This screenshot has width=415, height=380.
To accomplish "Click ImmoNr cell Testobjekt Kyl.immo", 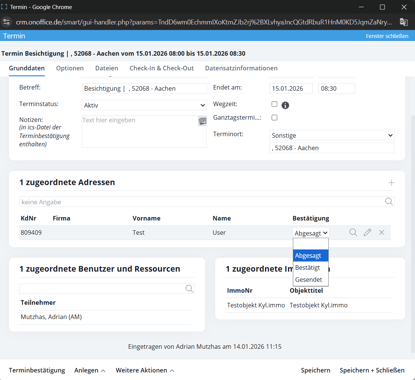I will coord(256,305).
